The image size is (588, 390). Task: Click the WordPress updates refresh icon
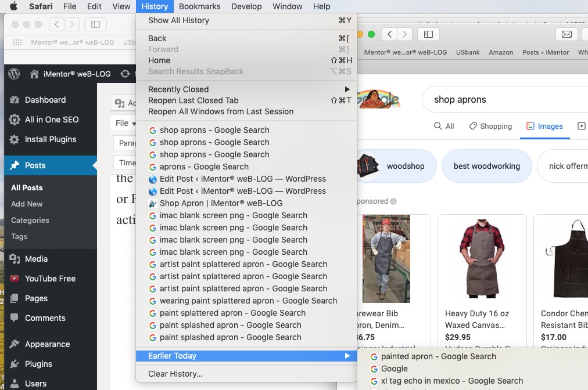(125, 74)
